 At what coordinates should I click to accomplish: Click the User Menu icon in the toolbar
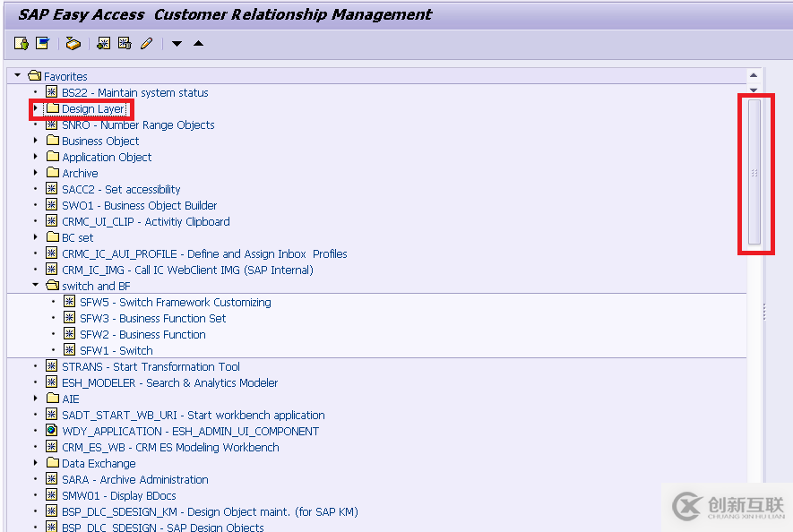click(x=20, y=43)
